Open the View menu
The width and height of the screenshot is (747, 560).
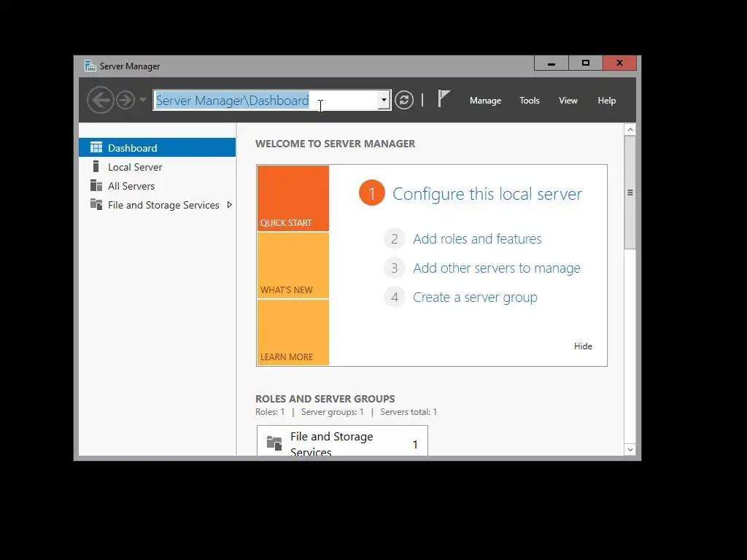[568, 101]
